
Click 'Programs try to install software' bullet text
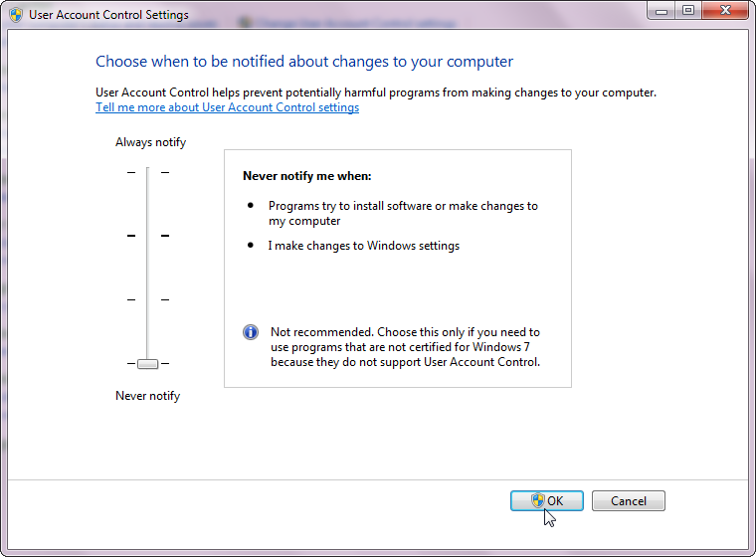(x=403, y=213)
